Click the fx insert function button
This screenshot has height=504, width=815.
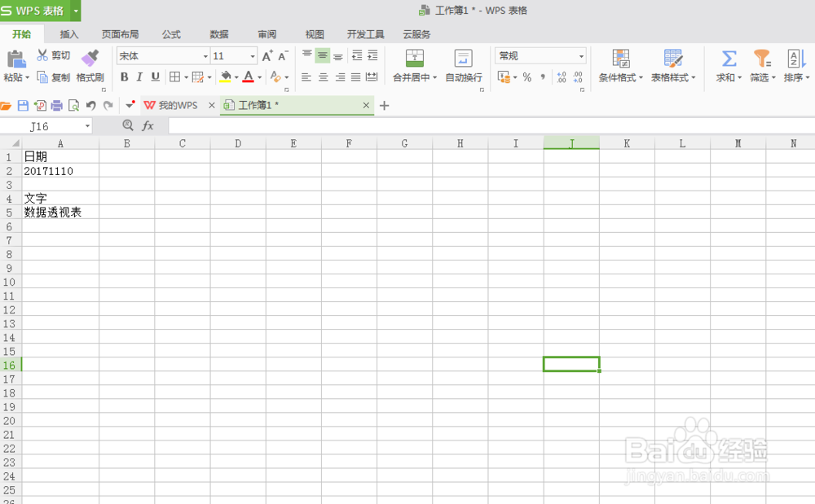tap(148, 125)
